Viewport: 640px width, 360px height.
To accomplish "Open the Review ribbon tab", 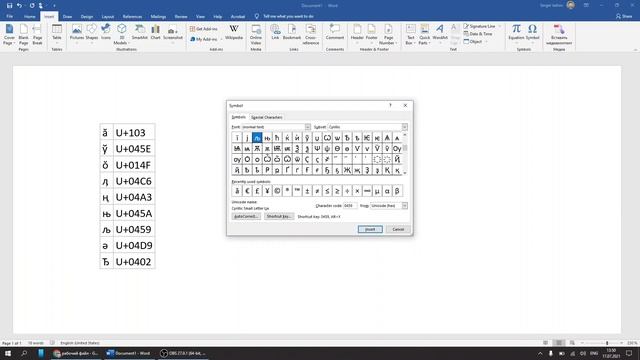I will pyautogui.click(x=181, y=16).
